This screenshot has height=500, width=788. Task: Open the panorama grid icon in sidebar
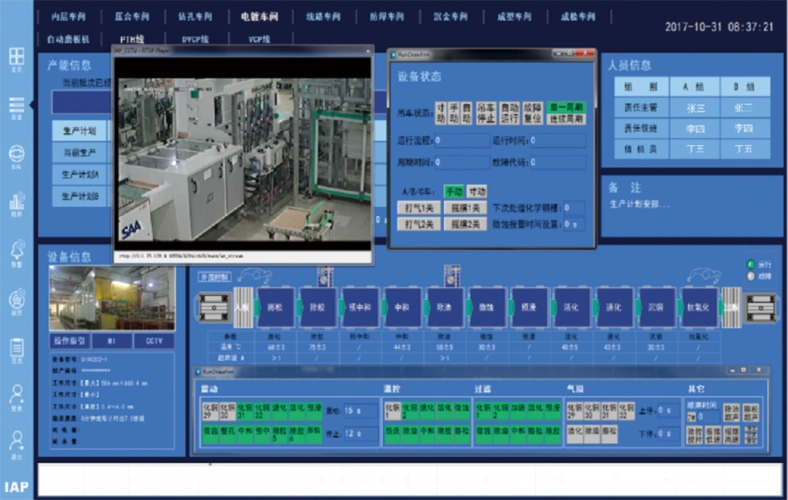pos(16,58)
